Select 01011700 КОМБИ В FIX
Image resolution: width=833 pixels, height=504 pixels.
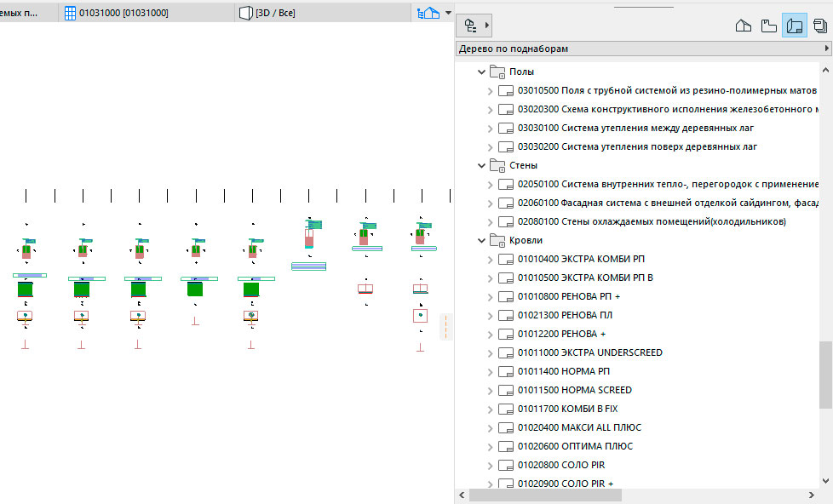[x=568, y=409]
